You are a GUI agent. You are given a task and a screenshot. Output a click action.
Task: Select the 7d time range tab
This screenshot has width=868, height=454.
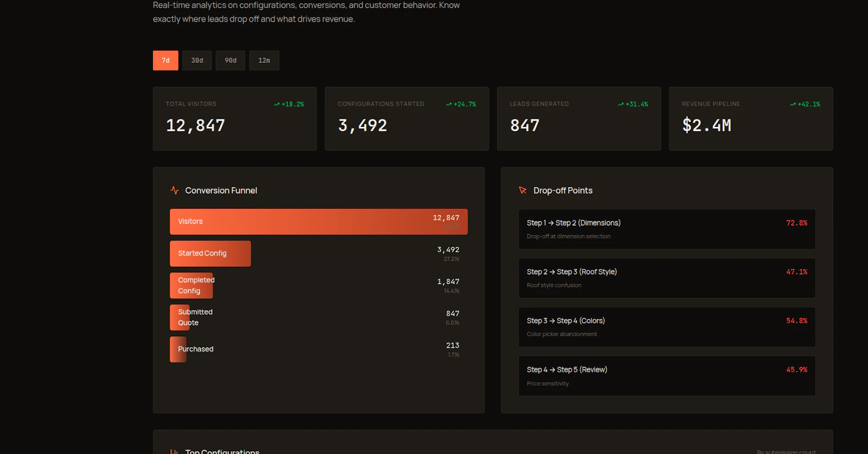point(165,60)
